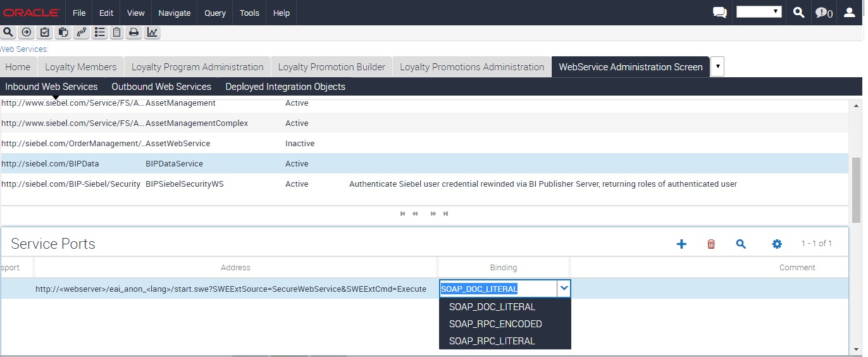Go to first record set icon
This screenshot has width=868, height=357.
pos(403,214)
